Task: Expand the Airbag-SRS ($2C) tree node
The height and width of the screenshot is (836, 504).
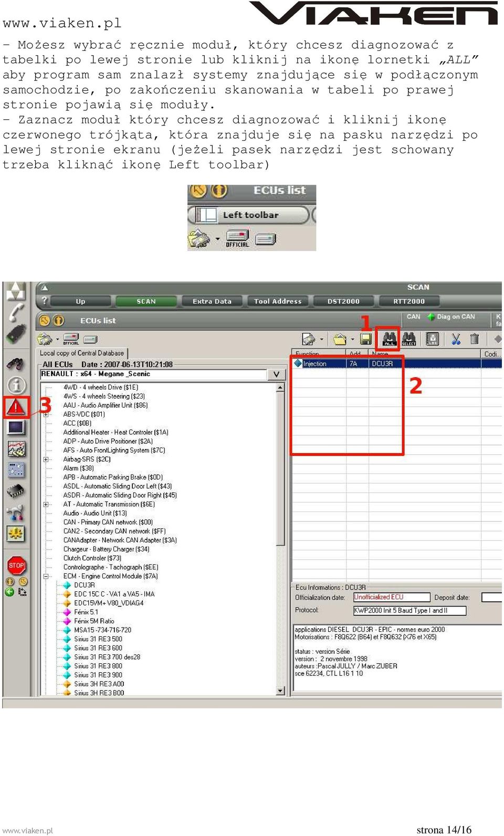Action: click(x=46, y=459)
